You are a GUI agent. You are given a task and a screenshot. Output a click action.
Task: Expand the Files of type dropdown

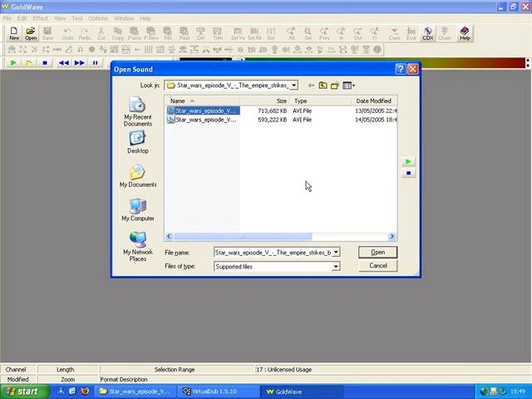coord(336,266)
